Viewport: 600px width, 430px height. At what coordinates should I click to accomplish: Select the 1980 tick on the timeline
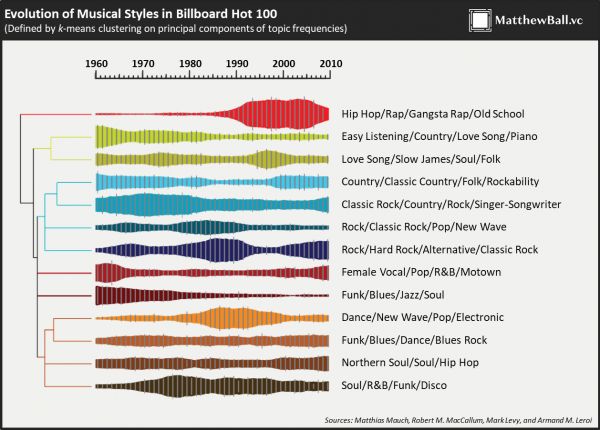190,63
